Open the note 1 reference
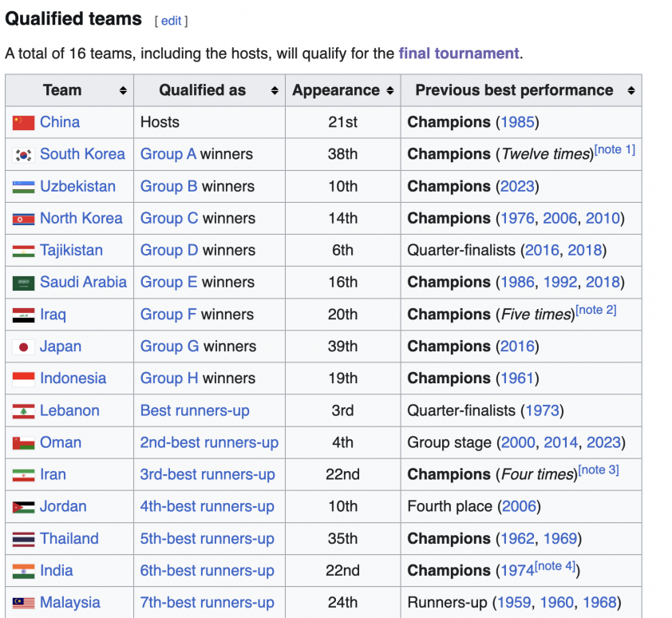Image resolution: width=672 pixels, height=618 pixels. click(x=615, y=149)
